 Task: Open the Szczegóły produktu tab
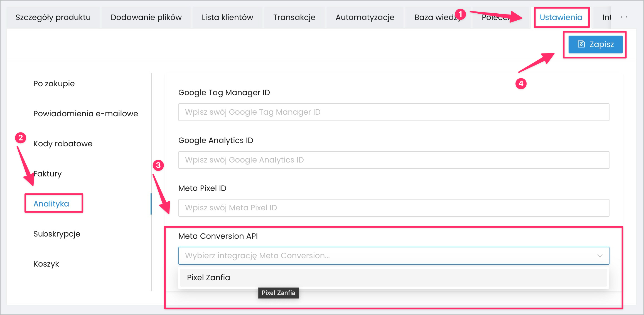(x=53, y=17)
